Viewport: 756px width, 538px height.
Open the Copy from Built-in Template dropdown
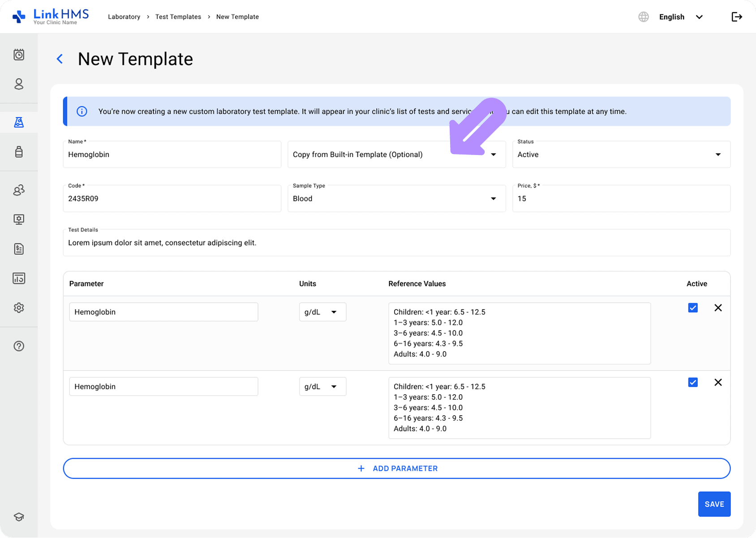(x=494, y=154)
